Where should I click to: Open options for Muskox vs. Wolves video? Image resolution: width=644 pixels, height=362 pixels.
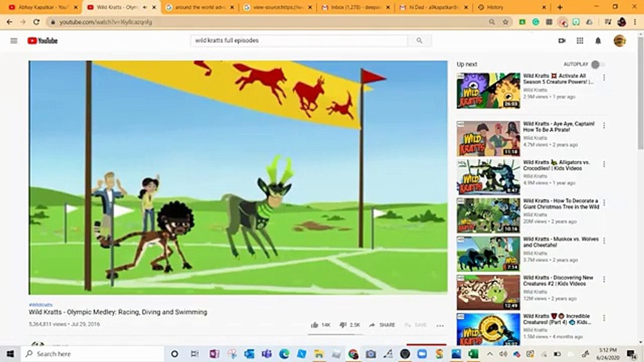[604, 241]
